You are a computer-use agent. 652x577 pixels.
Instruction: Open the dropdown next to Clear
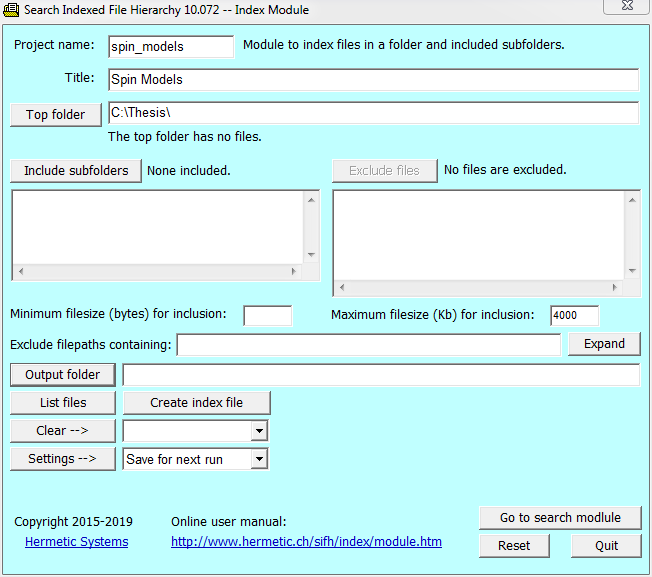point(259,431)
